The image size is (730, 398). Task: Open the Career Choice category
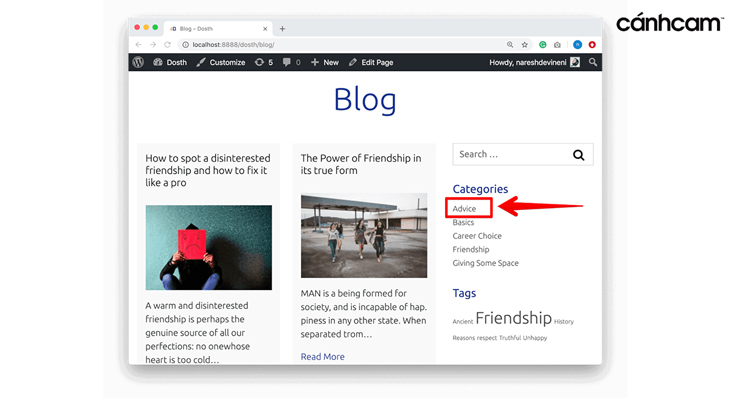(x=477, y=236)
